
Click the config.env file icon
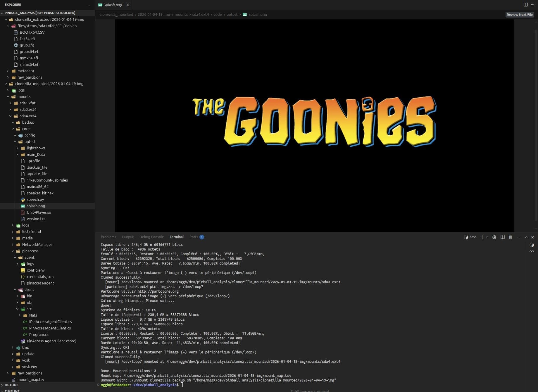[x=23, y=270]
